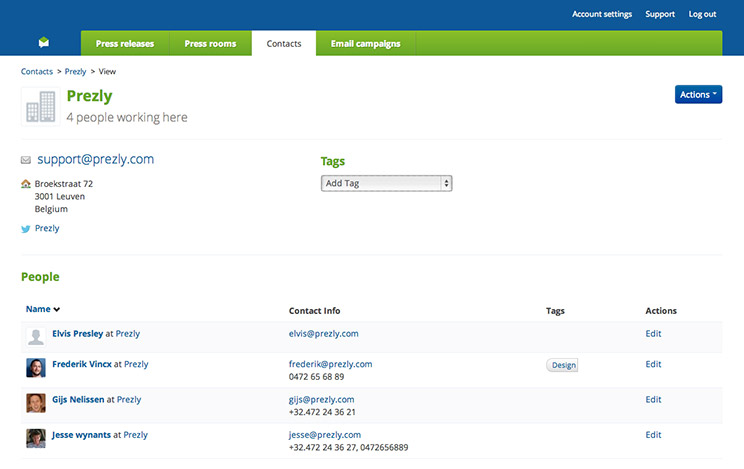
Task: Click the Broekstraat 72 address line
Action: [64, 184]
